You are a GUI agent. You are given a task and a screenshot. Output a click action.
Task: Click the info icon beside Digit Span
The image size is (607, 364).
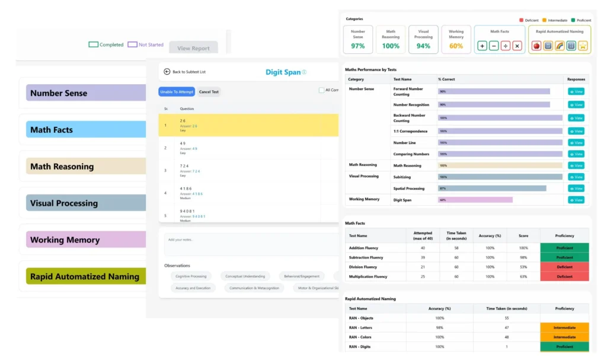tap(304, 72)
